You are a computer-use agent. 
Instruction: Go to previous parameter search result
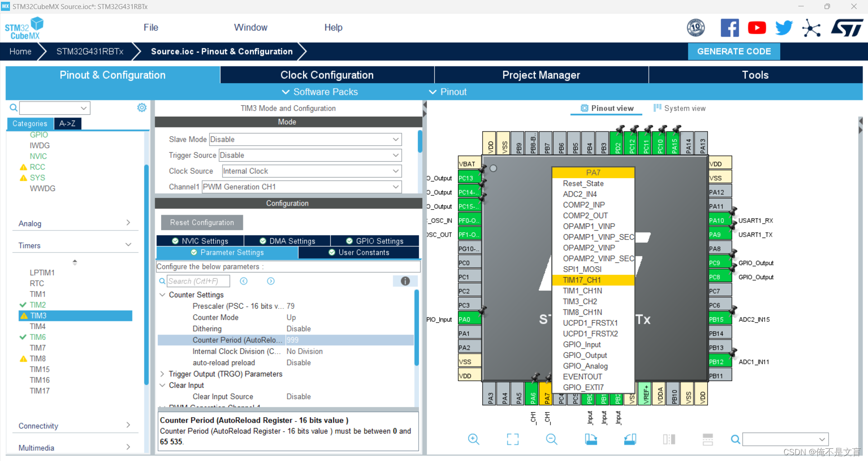click(x=244, y=281)
